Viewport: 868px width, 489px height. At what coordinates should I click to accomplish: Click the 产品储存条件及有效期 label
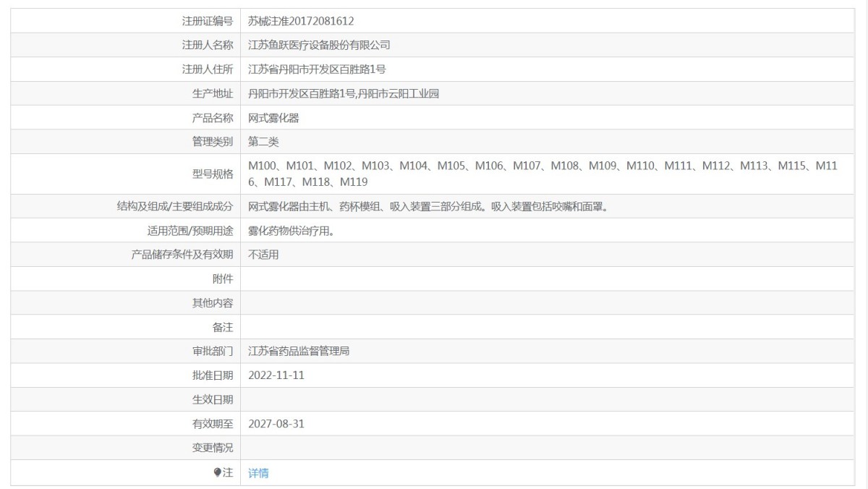click(182, 255)
